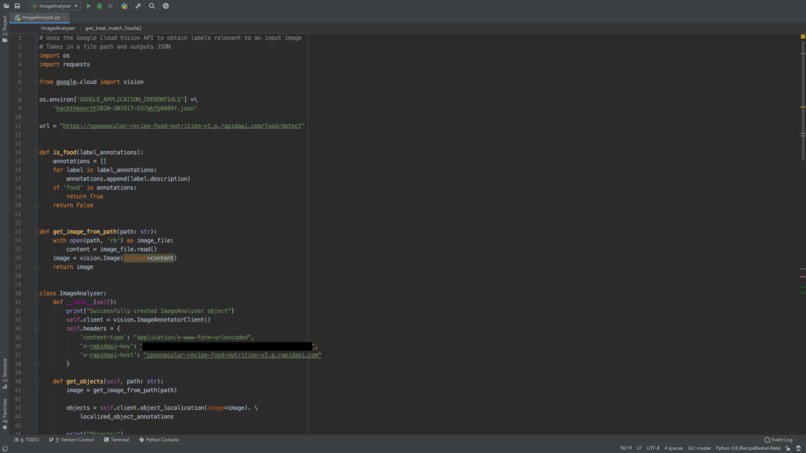Click the yellow inspection indicator atop scrollbar
806x453 pixels.
click(x=802, y=37)
